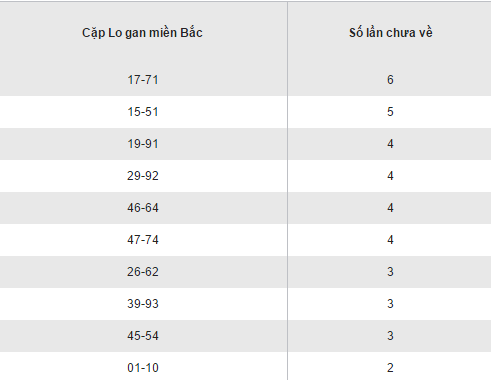Screen dimensions: 492x380
Task: Select the 01-10 pair cell
Action: pyautogui.click(x=143, y=368)
